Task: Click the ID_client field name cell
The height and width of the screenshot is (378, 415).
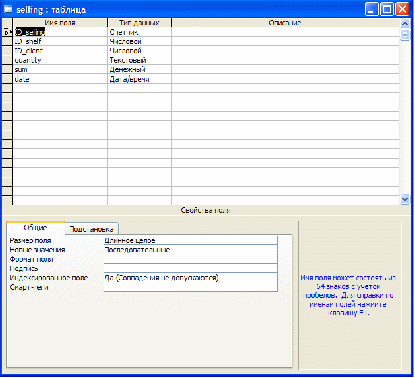Action: 60,51
